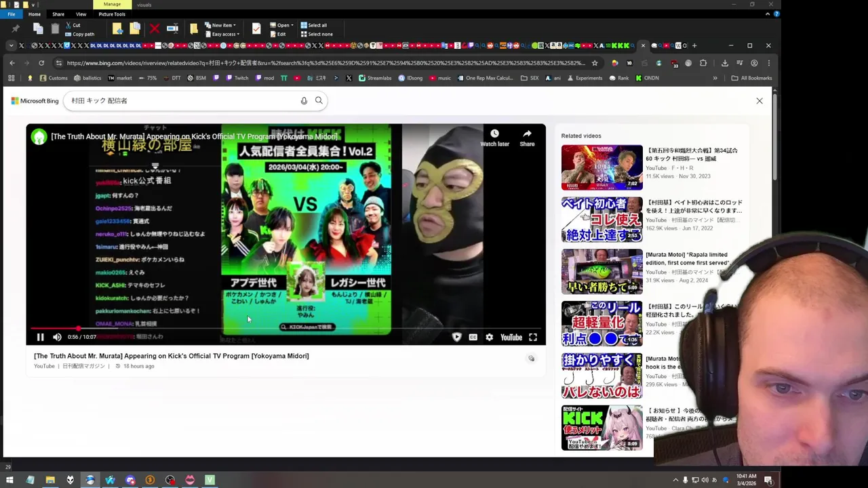Switch to Picture Tools tab
The height and width of the screenshot is (488, 868).
[x=112, y=14]
